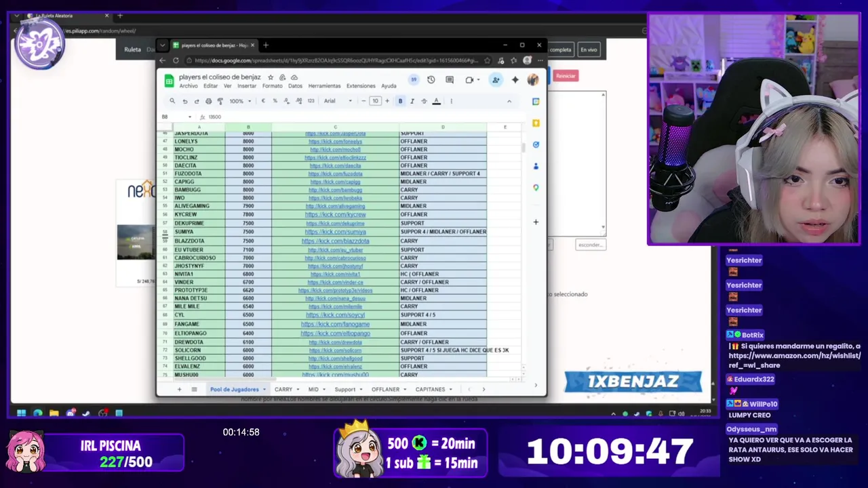The height and width of the screenshot is (488, 868).
Task: Open Google Tasks from the side panel
Action: click(x=536, y=144)
